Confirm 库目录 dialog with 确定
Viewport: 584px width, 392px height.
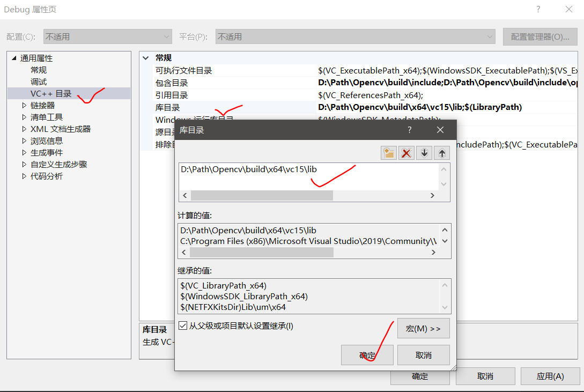click(367, 355)
